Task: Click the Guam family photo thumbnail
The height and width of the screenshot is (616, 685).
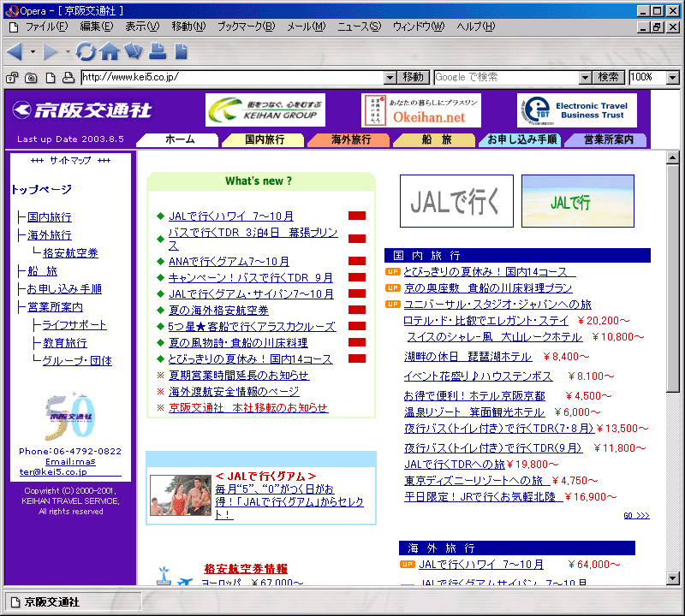Action: click(181, 495)
